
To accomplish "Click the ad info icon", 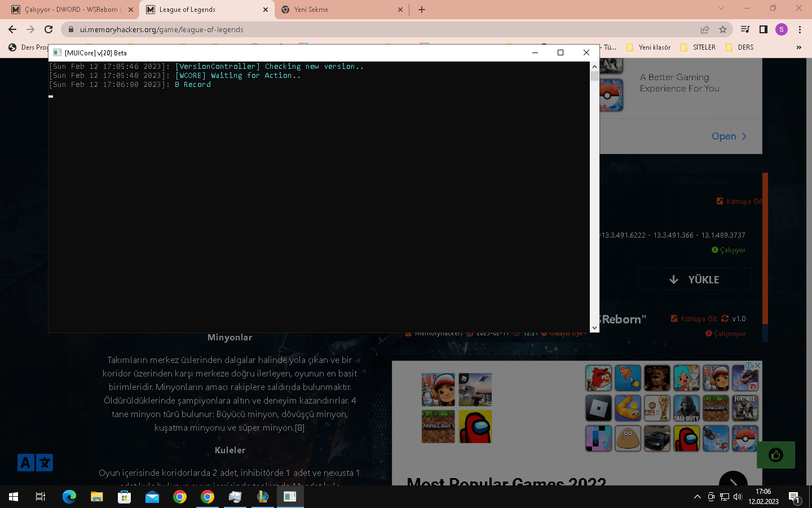I will coord(749,366).
